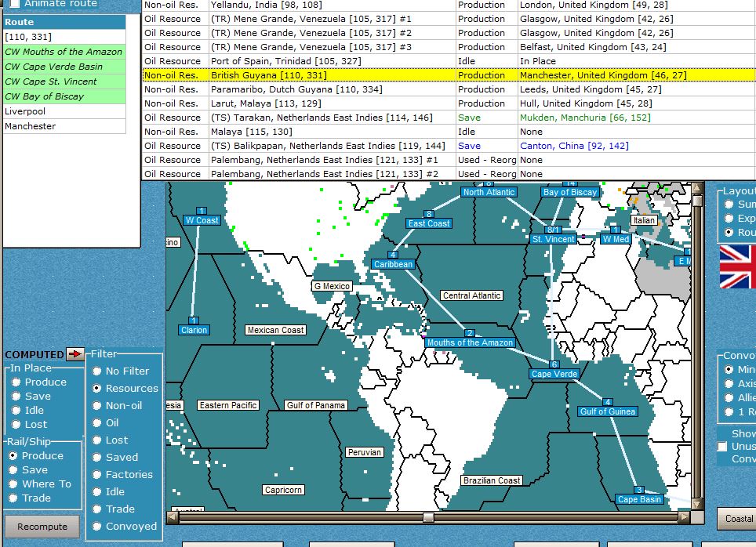The image size is (756, 547).
Task: Select Port of Spain, Trinidad row
Action: tap(449, 61)
